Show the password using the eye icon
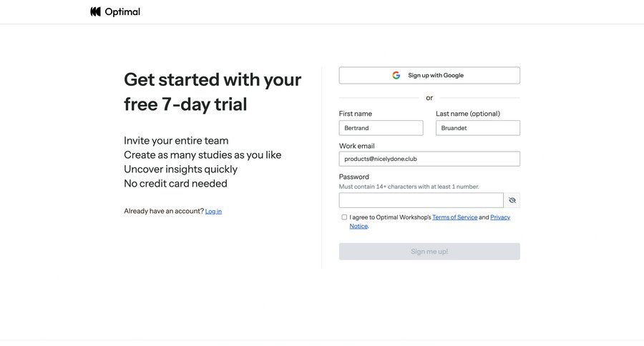This screenshot has height=346, width=644. 512,200
